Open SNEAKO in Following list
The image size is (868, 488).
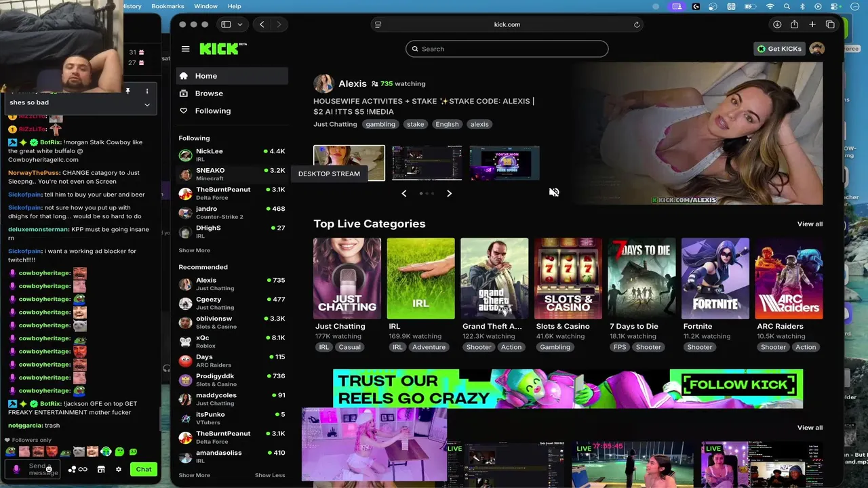tap(232, 174)
